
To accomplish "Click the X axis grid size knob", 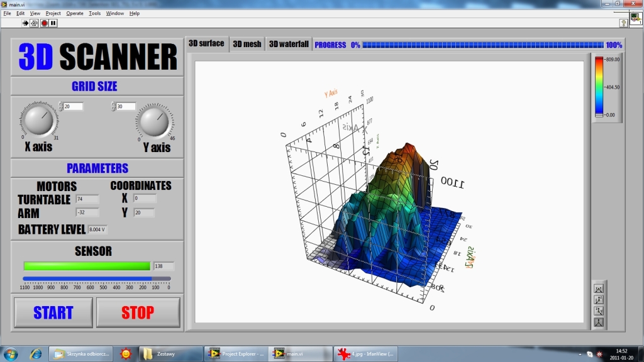I will [x=39, y=119].
